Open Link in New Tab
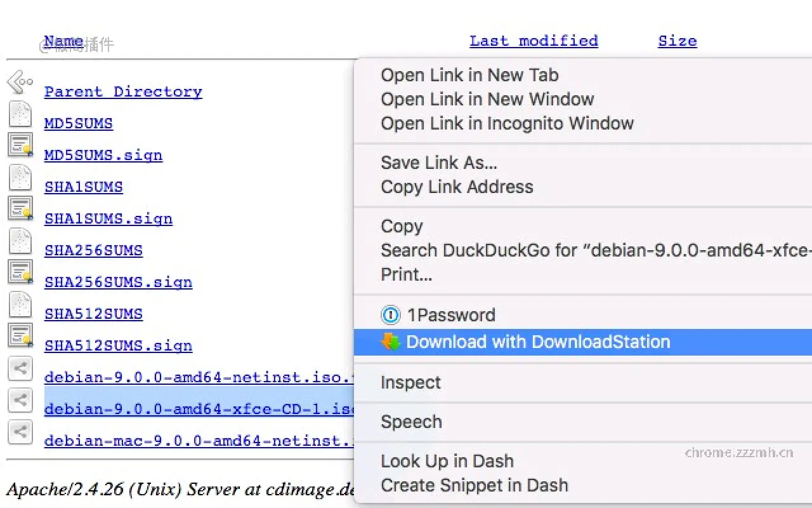Viewport: 812px width, 508px height. point(469,75)
